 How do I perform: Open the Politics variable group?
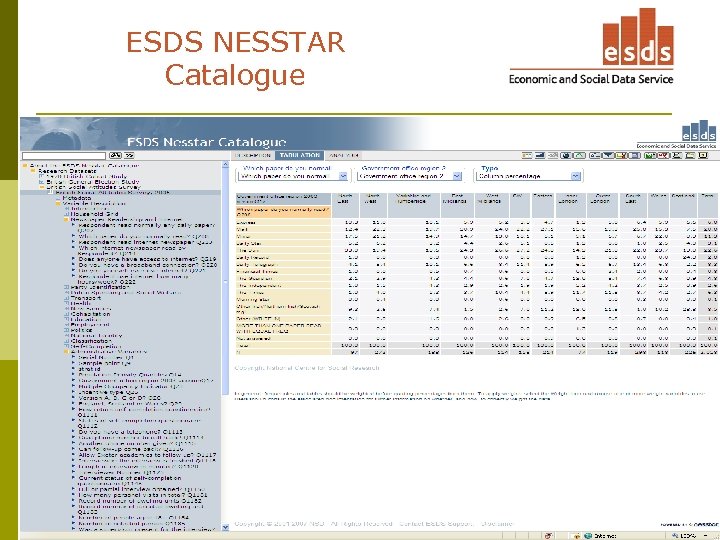(81, 330)
